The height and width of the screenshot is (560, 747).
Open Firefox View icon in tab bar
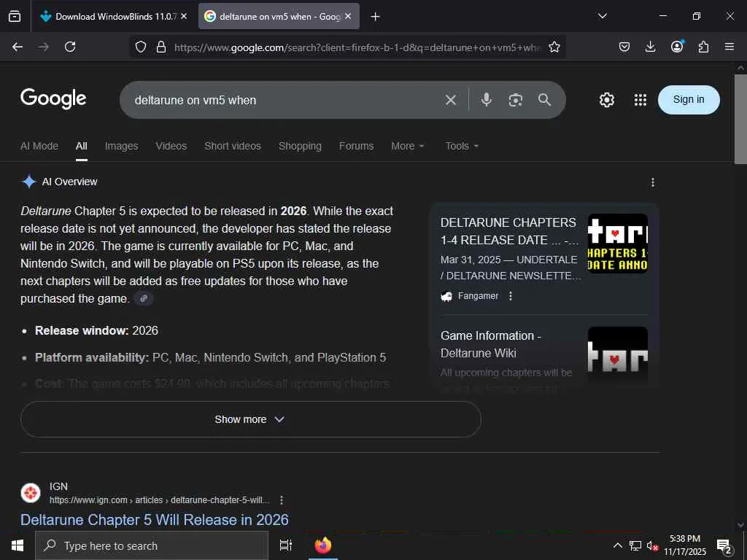coord(15,16)
